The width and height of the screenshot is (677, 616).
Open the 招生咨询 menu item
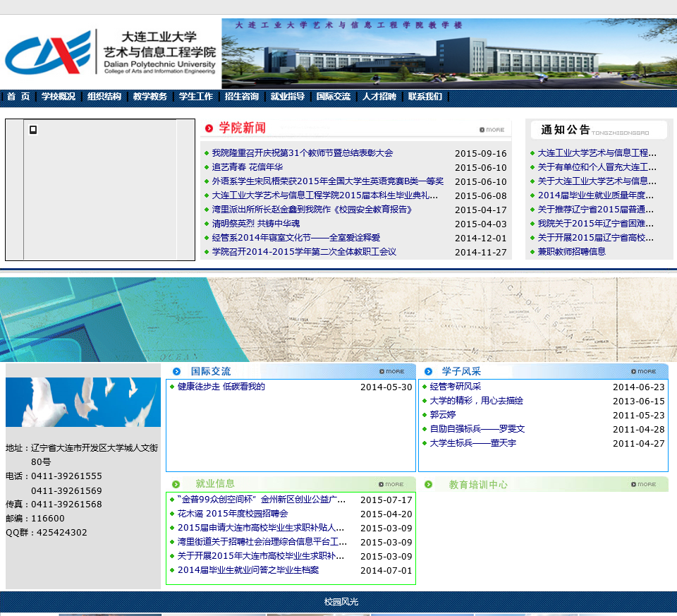(241, 97)
